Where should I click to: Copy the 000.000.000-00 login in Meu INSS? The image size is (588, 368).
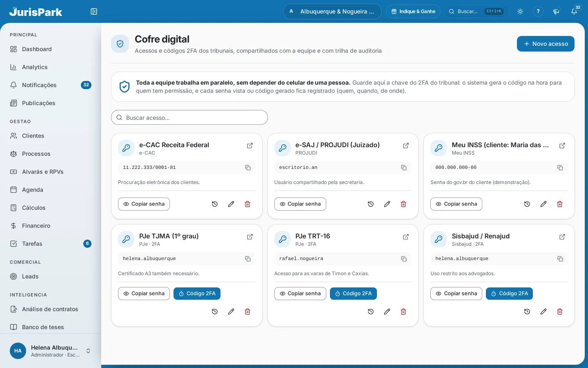coord(560,168)
